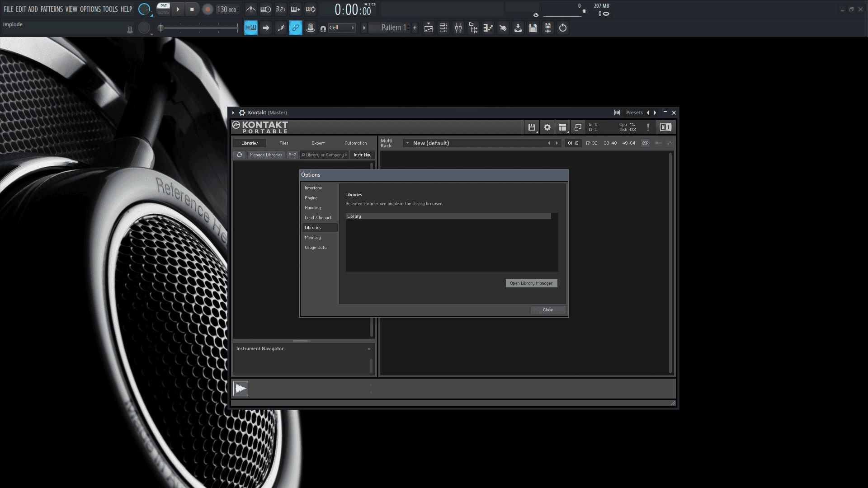The height and width of the screenshot is (488, 868).
Task: Select the next preset arrow
Action: [x=655, y=113]
